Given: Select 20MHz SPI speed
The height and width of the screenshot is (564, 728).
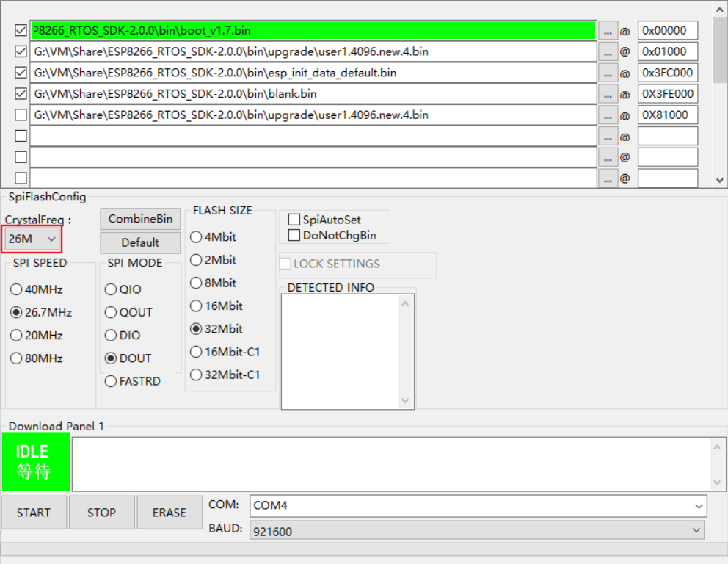Looking at the screenshot, I should (36, 336).
